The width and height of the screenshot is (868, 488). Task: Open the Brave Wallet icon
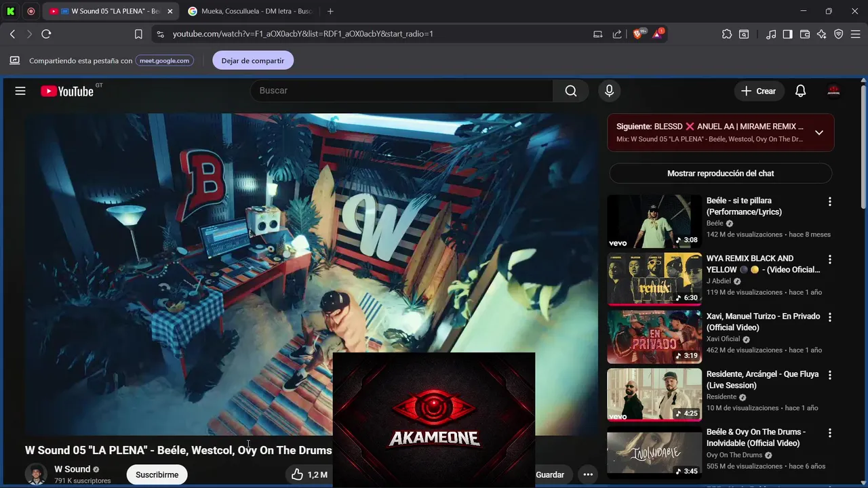805,34
